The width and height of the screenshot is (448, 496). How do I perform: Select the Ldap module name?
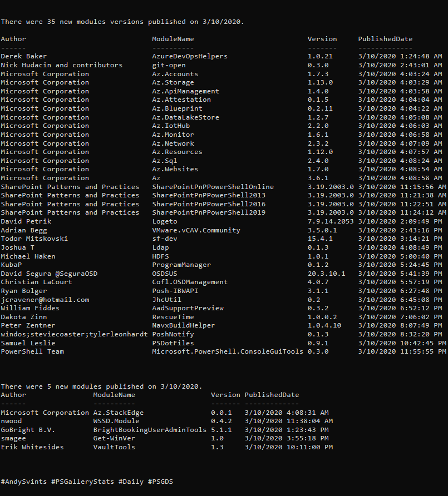click(x=160, y=247)
